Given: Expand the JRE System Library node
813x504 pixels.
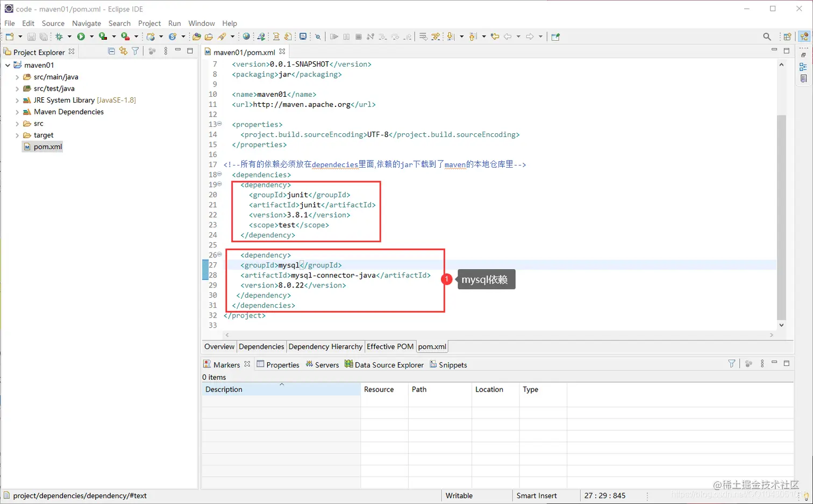Looking at the screenshot, I should point(17,100).
